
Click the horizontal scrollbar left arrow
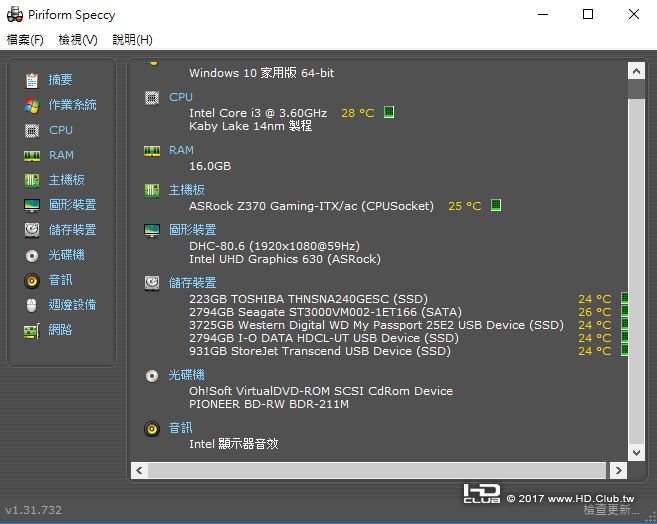[x=139, y=470]
